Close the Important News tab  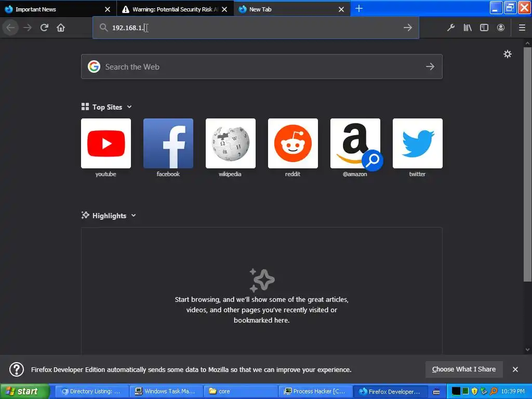pyautogui.click(x=108, y=9)
